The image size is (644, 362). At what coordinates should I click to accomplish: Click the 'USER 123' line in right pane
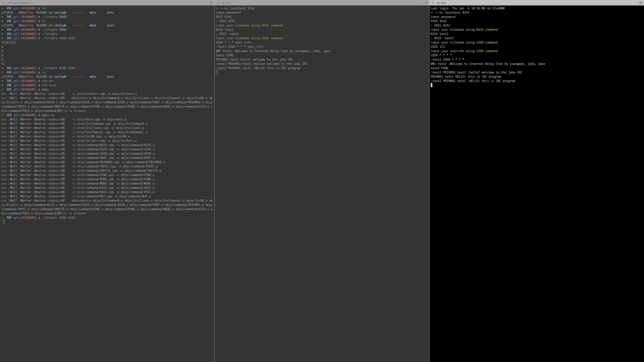(x=437, y=47)
